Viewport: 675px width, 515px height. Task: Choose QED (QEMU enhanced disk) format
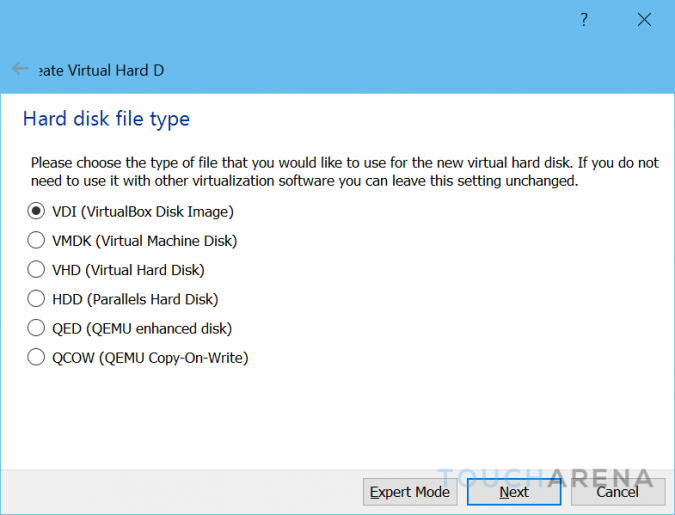click(130, 329)
